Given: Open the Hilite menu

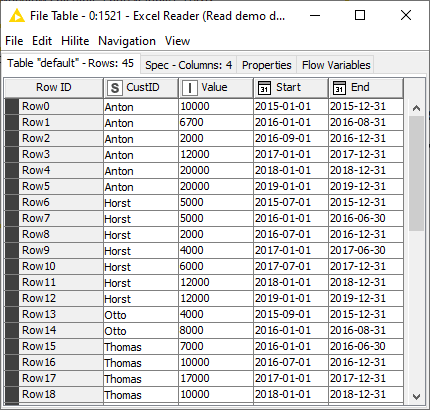Looking at the screenshot, I should tap(75, 41).
